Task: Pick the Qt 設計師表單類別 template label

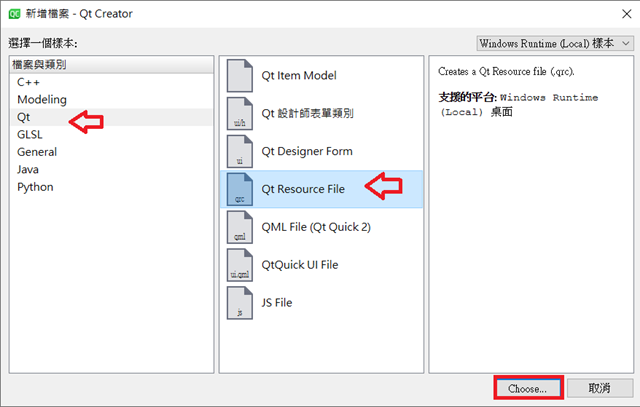Action: tap(307, 113)
